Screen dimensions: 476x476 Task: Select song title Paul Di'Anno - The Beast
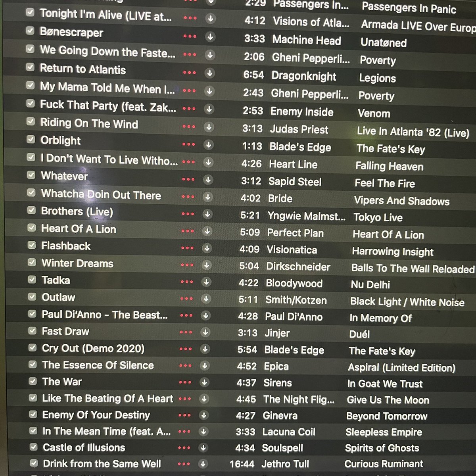coord(105,315)
